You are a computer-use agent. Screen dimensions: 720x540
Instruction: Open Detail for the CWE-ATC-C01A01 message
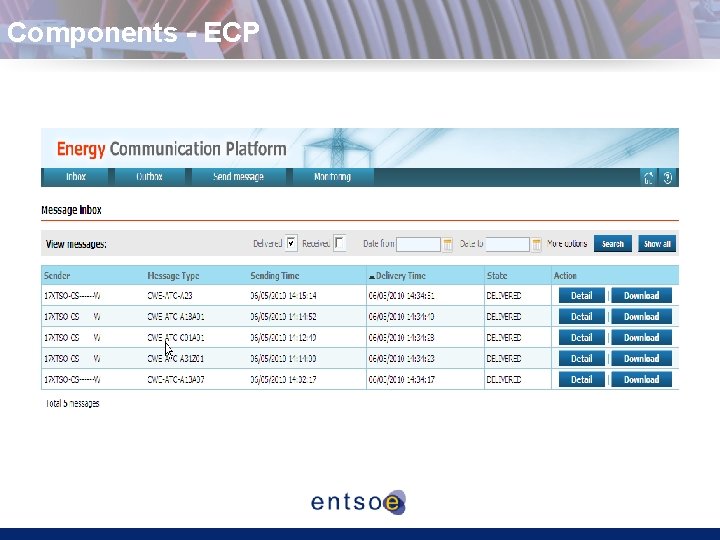581,338
